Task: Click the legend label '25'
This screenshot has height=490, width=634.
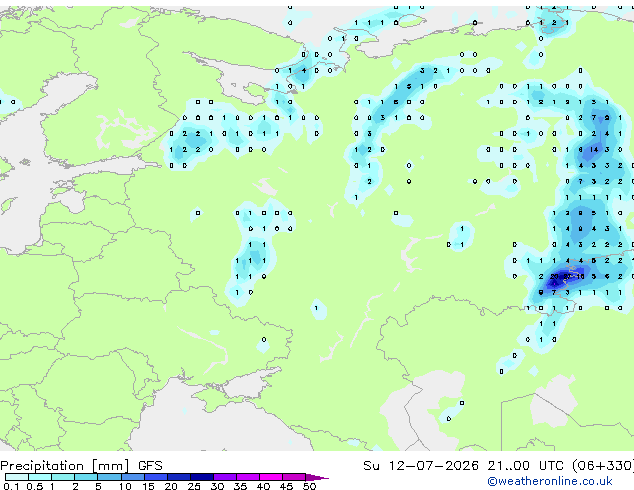Action: pyautogui.click(x=194, y=486)
